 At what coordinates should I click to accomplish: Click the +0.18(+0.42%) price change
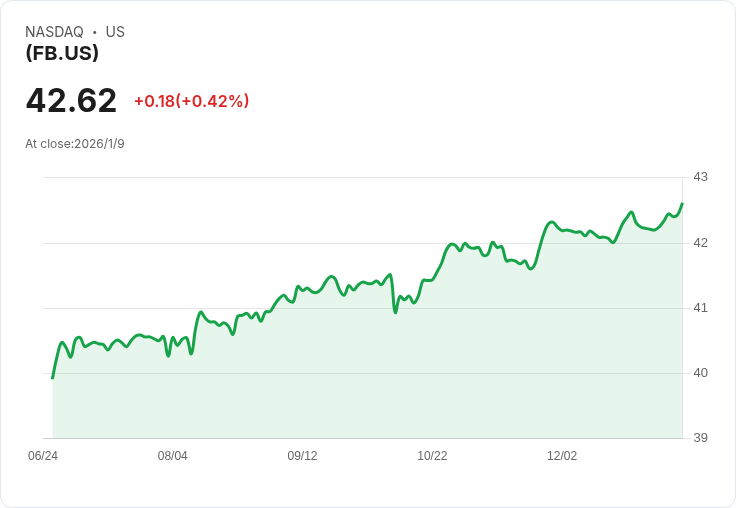(x=191, y=101)
